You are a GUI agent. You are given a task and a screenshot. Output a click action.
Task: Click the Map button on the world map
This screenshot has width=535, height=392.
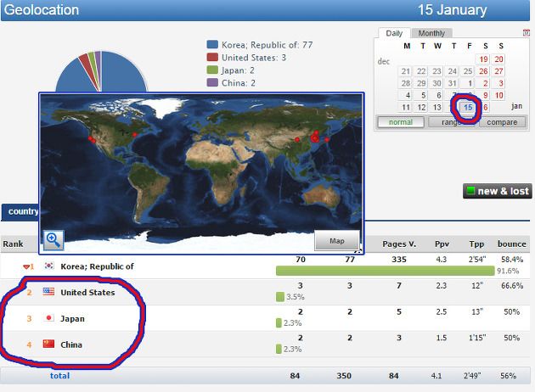coord(337,241)
